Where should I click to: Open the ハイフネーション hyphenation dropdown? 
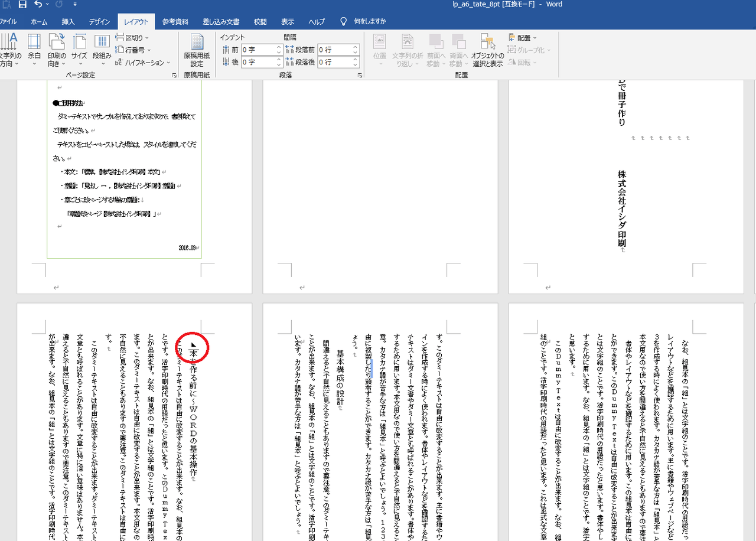coord(142,63)
